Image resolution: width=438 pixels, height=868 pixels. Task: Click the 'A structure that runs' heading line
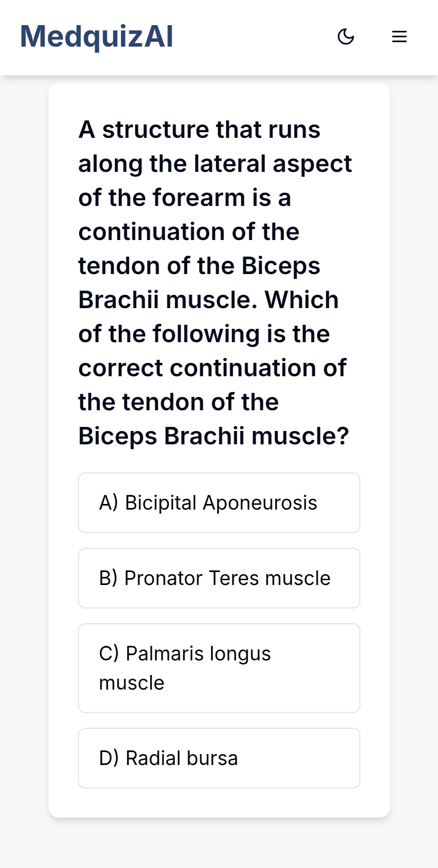(x=199, y=130)
